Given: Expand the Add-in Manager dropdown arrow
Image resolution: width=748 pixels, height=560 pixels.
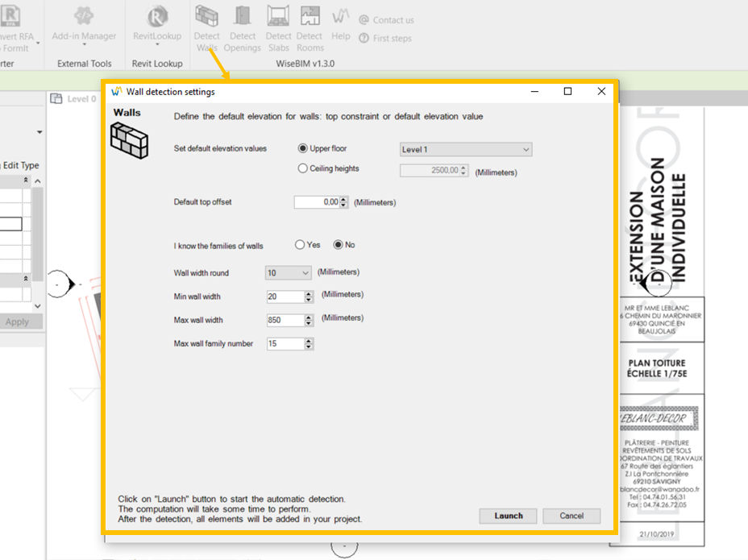Looking at the screenshot, I should pyautogui.click(x=85, y=44).
